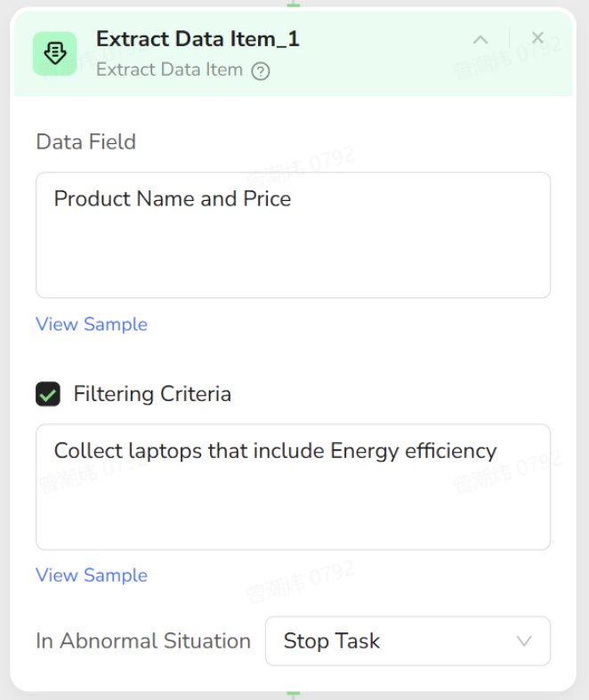Click the Stop Task dropdown arrow
Screen dimensions: 589x700
(x=524, y=641)
